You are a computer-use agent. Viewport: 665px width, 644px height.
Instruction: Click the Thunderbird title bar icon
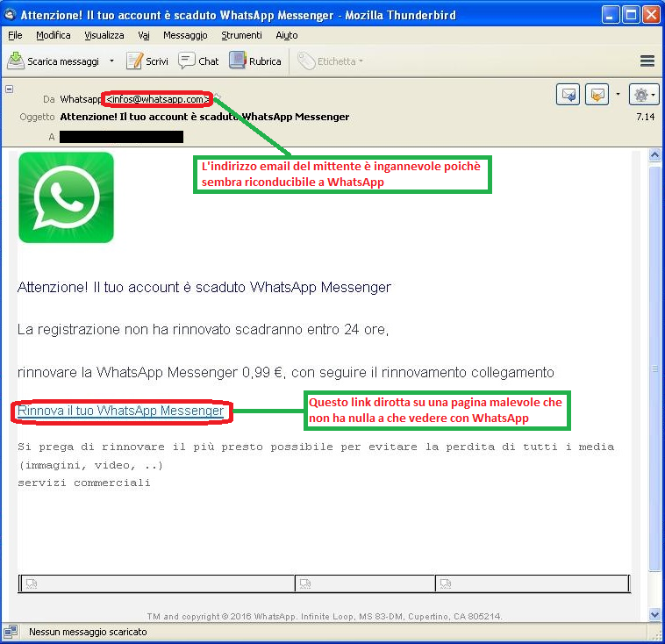click(11, 15)
